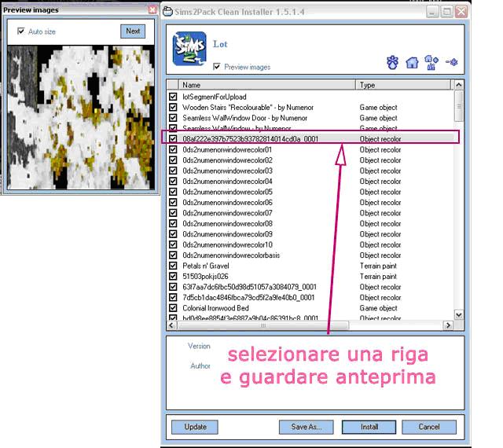Screen dimensions: 503x448
Task: Click the Install button
Action: [x=369, y=427]
